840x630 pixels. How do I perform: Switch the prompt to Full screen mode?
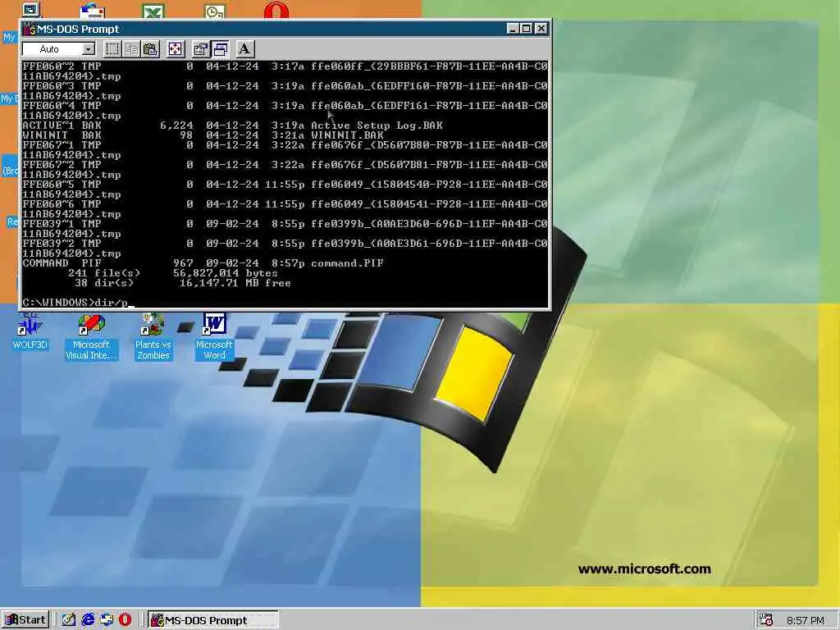coord(176,49)
